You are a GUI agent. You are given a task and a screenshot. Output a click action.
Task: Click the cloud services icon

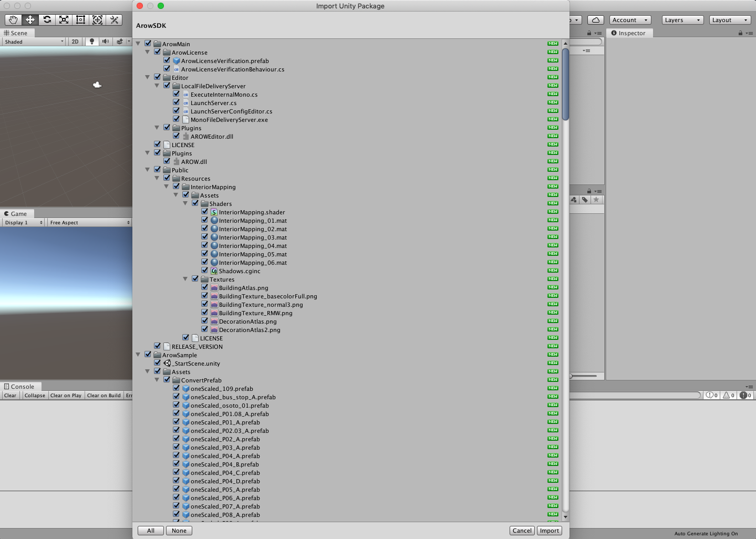[x=596, y=20]
